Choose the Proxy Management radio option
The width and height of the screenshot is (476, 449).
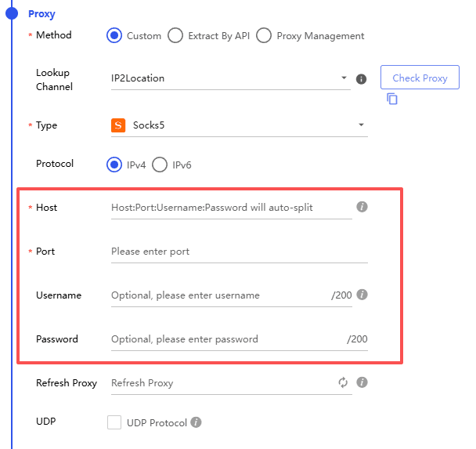(264, 35)
